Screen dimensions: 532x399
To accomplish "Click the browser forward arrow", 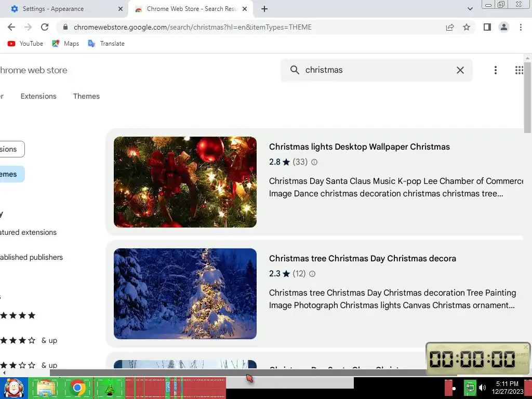I will pyautogui.click(x=28, y=27).
